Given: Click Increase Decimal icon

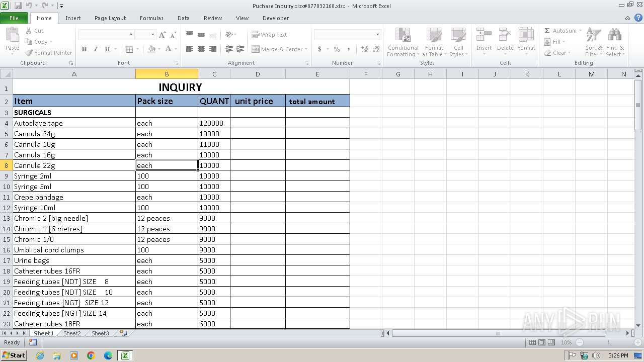Looking at the screenshot, I should click(x=364, y=49).
